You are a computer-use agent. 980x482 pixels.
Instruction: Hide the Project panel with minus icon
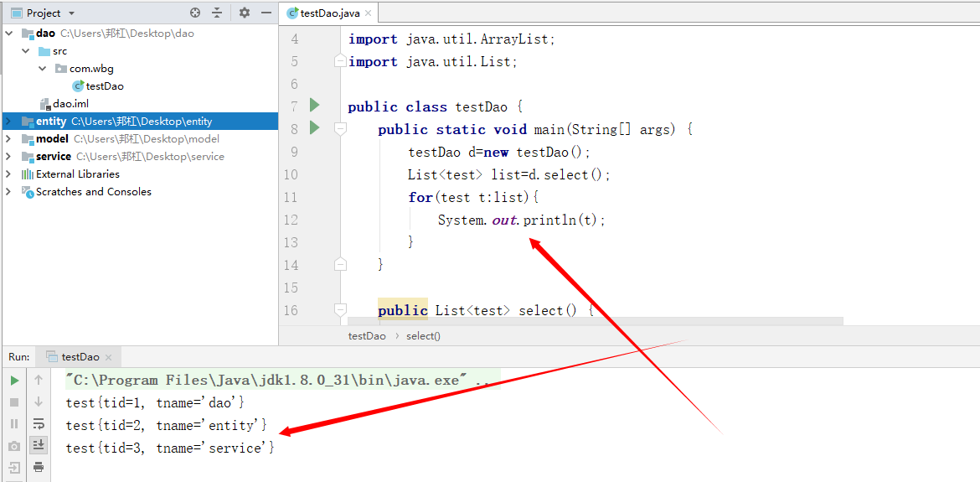pos(266,13)
